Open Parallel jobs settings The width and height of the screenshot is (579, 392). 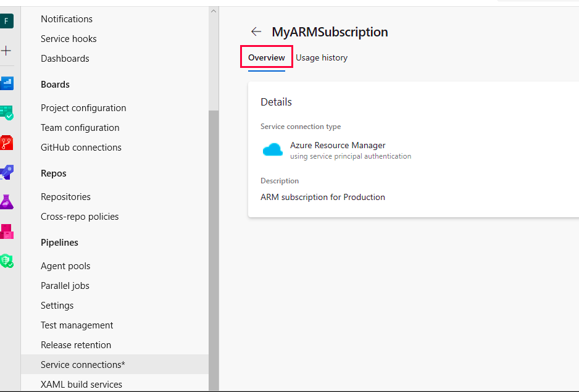65,286
